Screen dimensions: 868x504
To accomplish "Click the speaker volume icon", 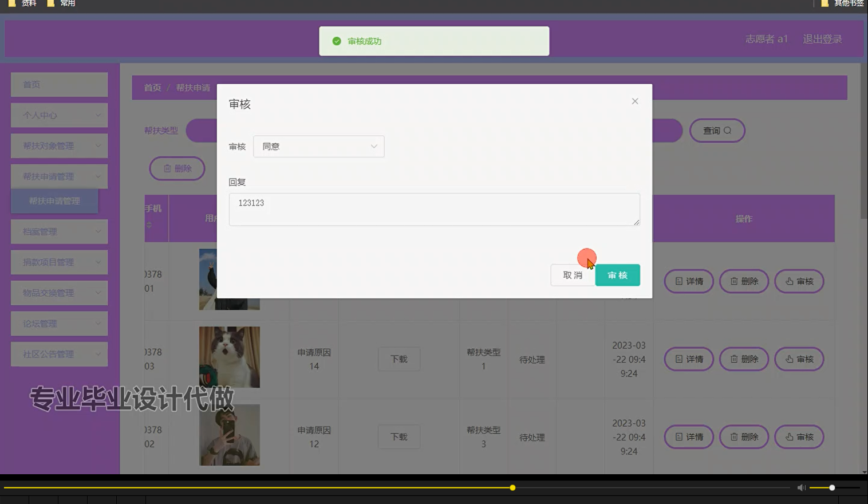I will [801, 488].
